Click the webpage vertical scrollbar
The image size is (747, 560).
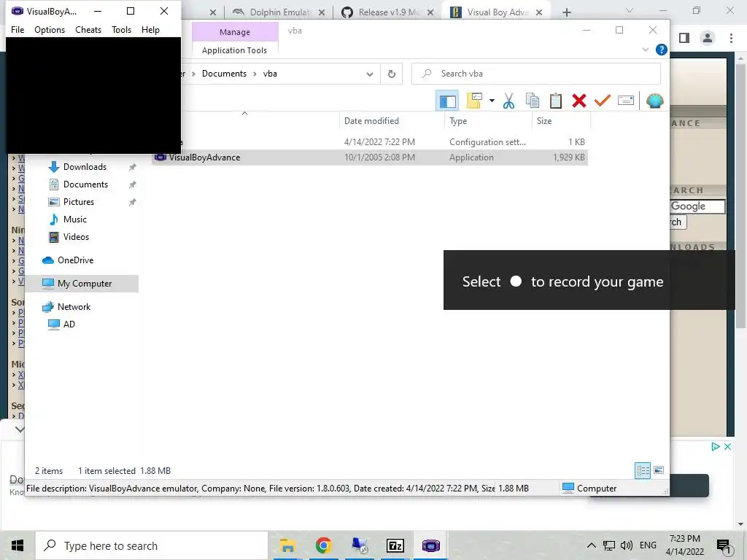[740, 195]
